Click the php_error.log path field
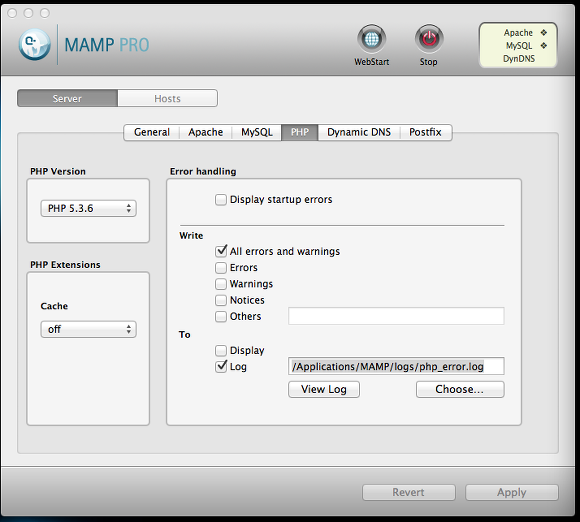Viewport: 580px width, 522px height. [x=396, y=366]
